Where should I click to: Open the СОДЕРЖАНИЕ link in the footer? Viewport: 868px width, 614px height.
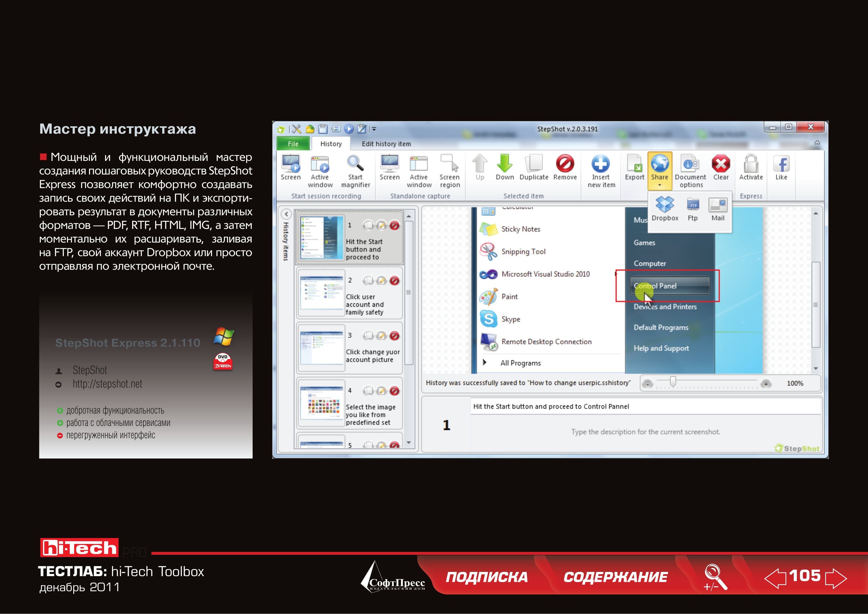point(615,577)
